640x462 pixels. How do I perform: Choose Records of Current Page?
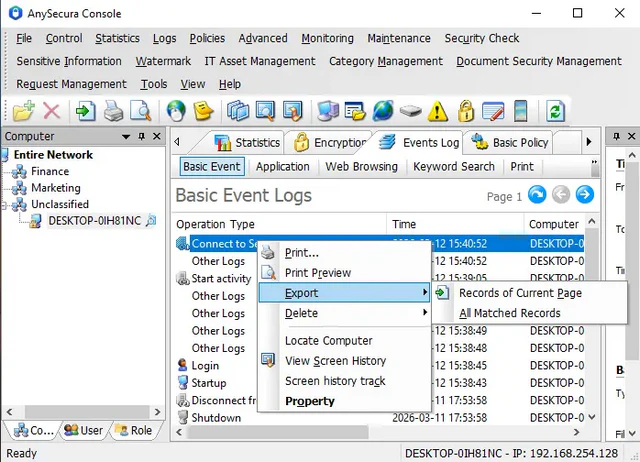pos(520,293)
